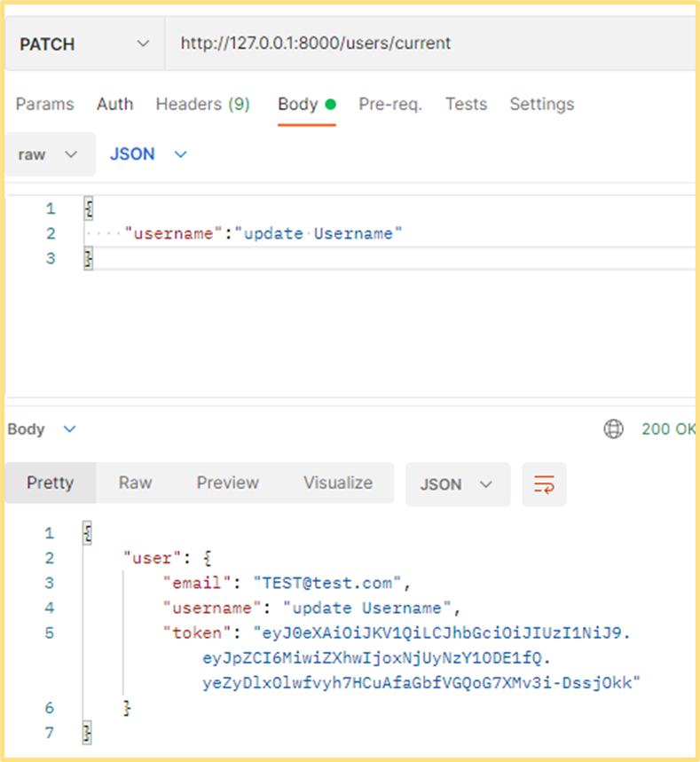The height and width of the screenshot is (762, 700).
Task: Click the request body opening brace
Action: tap(88, 209)
